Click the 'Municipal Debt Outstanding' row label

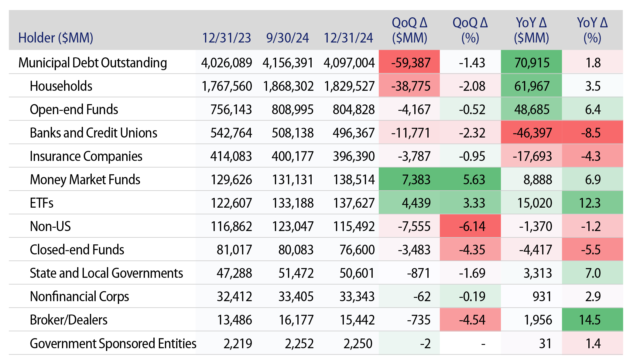93,63
